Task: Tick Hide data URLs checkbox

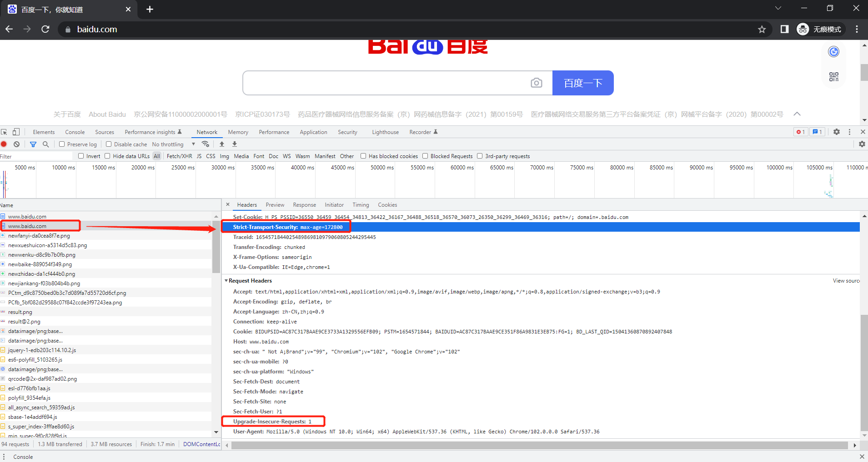Action: tap(107, 156)
